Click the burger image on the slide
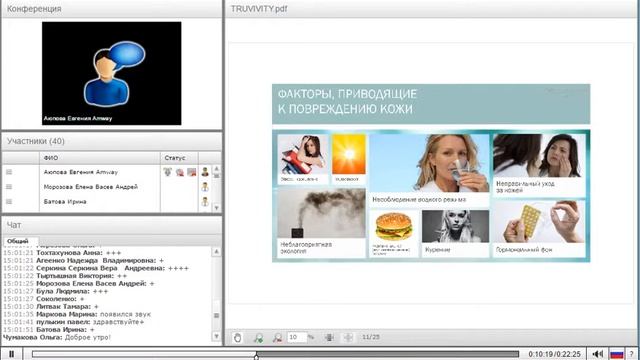Screen dimensions: 640x360 tap(393, 226)
